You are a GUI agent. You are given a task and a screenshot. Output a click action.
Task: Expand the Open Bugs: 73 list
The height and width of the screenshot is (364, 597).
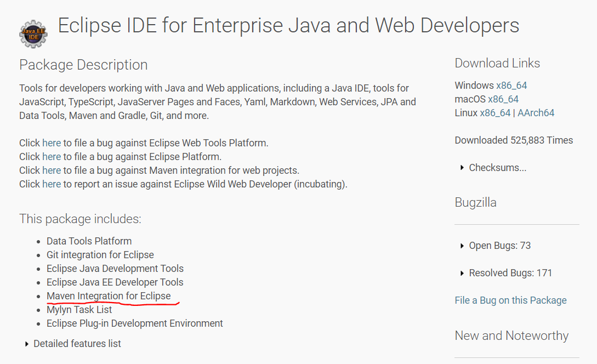(x=496, y=246)
